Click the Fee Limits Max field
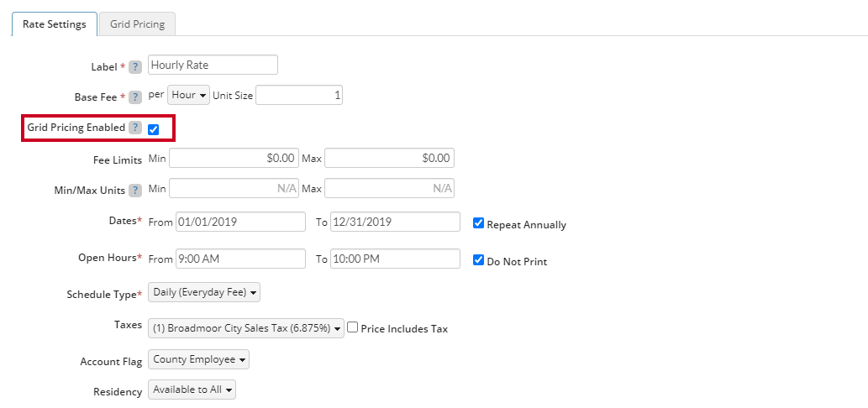868x408 pixels. pos(390,158)
